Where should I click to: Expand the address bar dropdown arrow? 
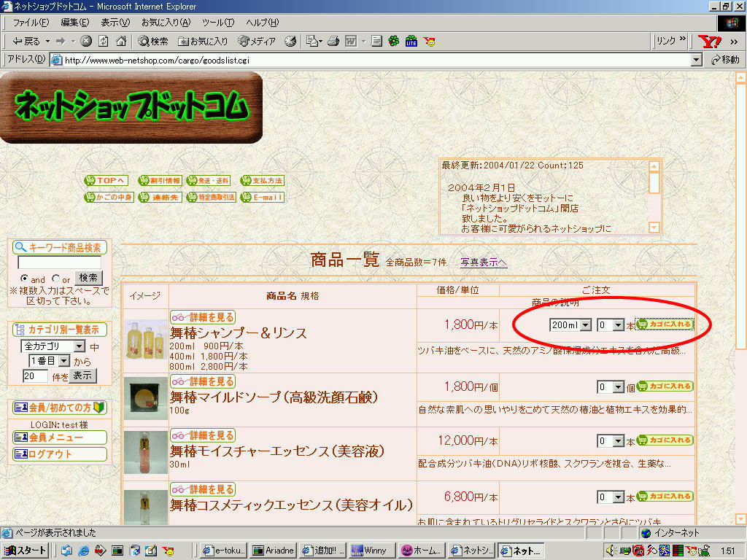(x=697, y=60)
